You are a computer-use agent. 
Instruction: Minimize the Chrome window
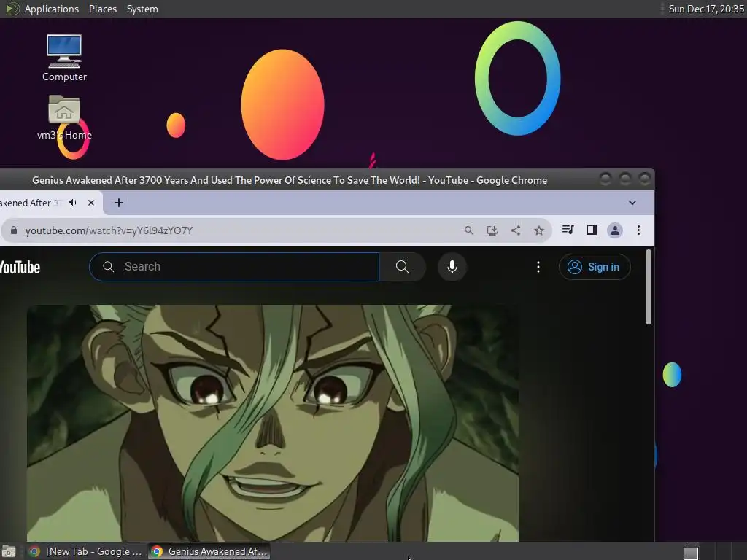(x=605, y=179)
